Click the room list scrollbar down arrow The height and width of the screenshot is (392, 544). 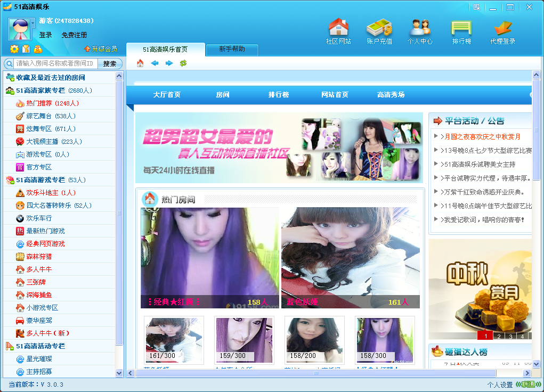119,373
